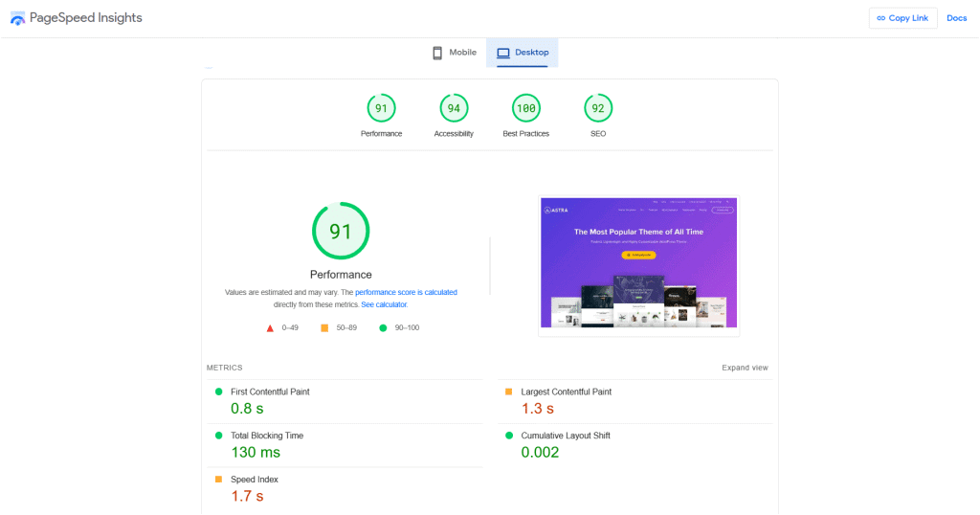Click the Performance score gauge showing 91
This screenshot has width=980, height=515.
381,108
